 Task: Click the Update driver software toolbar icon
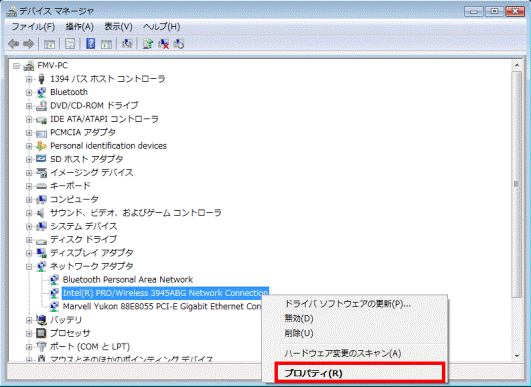pos(148,44)
